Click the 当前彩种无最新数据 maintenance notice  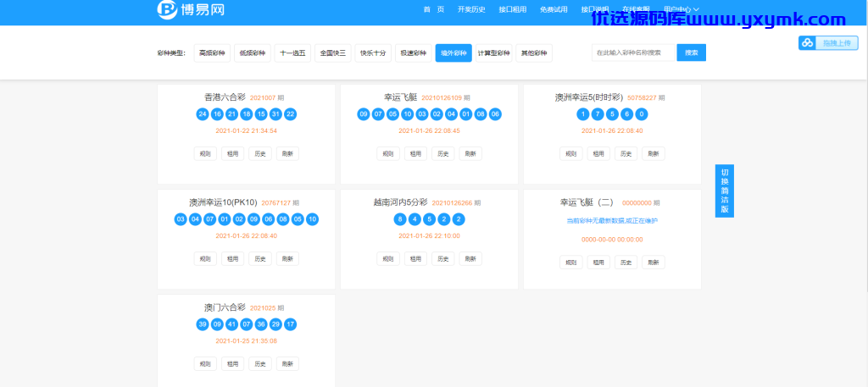click(x=612, y=220)
